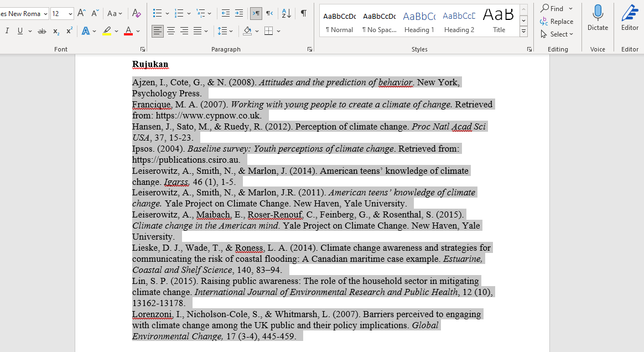Open the Find menu
644x352 pixels.
click(x=555, y=8)
